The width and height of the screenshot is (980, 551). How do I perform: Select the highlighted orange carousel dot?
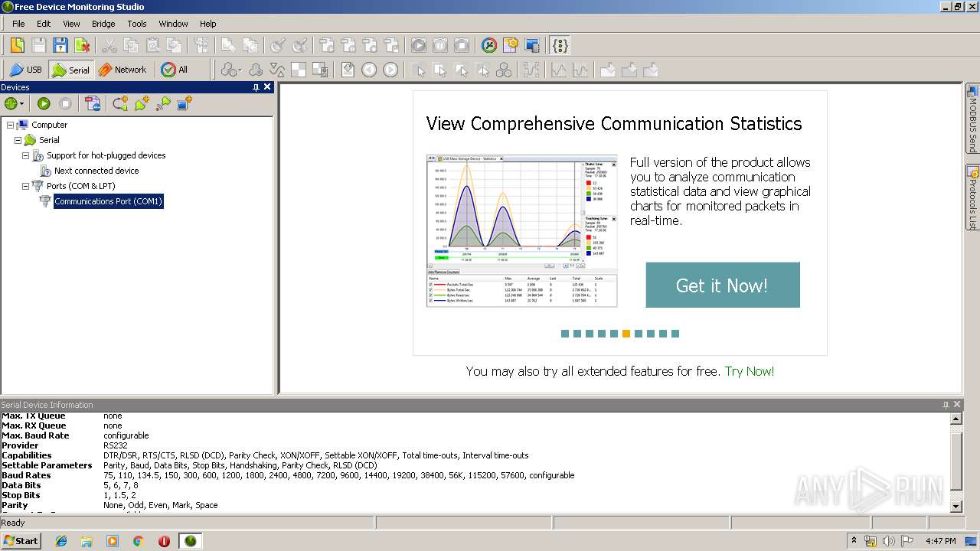(x=626, y=334)
